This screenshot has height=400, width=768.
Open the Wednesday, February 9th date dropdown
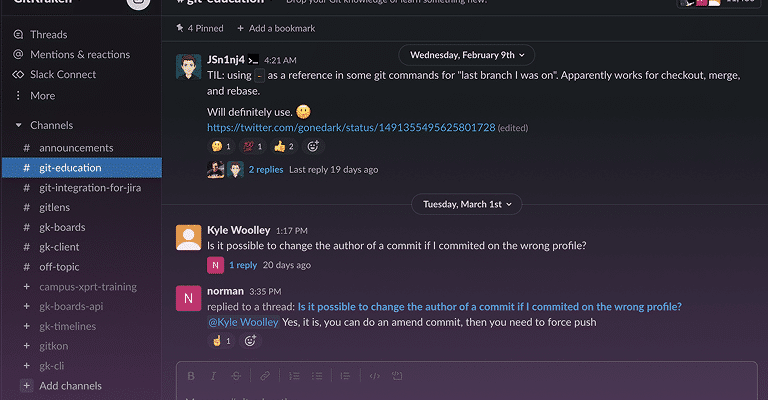(466, 55)
